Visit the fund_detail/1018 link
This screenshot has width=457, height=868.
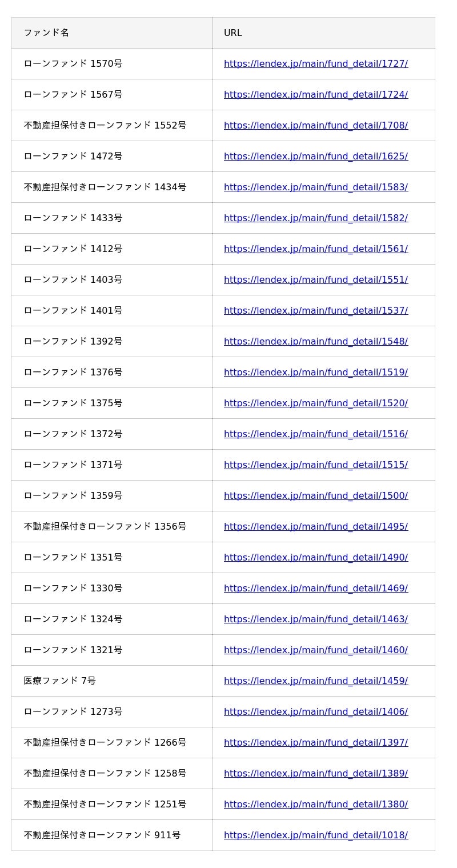[x=315, y=835]
